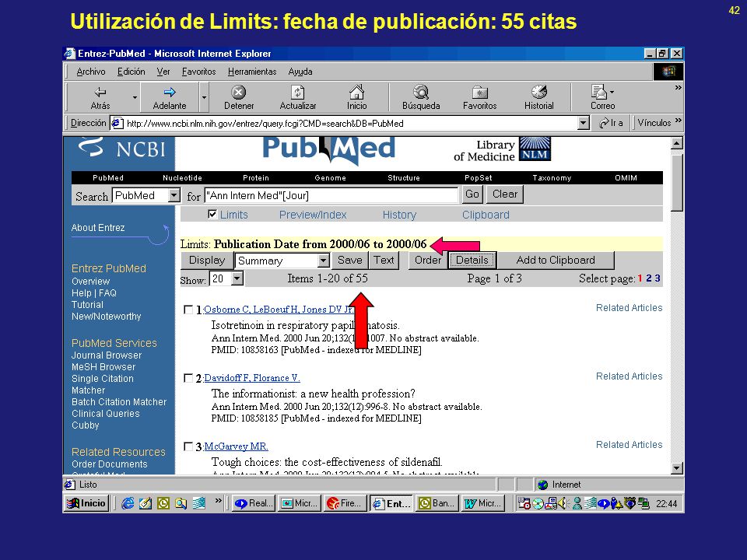Screen dimensions: 747x560
Task: Open the Ver menu
Action: (x=163, y=72)
